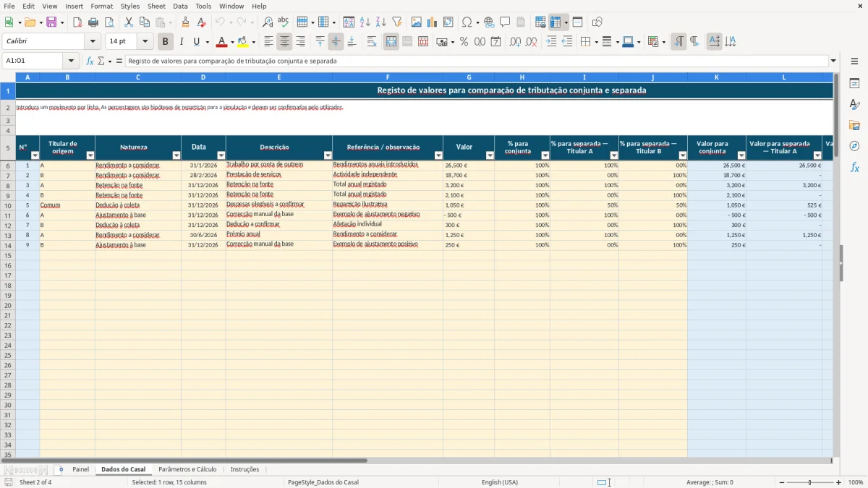Image resolution: width=868 pixels, height=488 pixels.
Task: Apply the red font color swatch
Action: pos(222,42)
